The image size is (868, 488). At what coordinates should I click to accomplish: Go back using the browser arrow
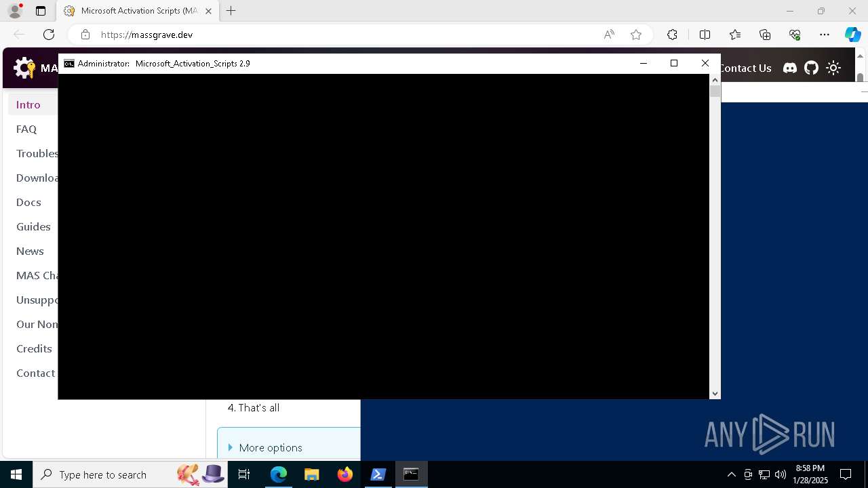[19, 35]
